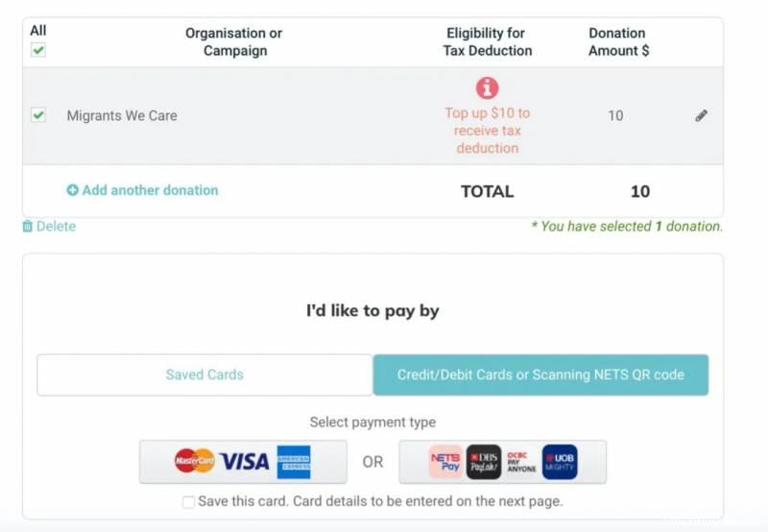
Task: Click the Delete link text
Action: tap(56, 227)
